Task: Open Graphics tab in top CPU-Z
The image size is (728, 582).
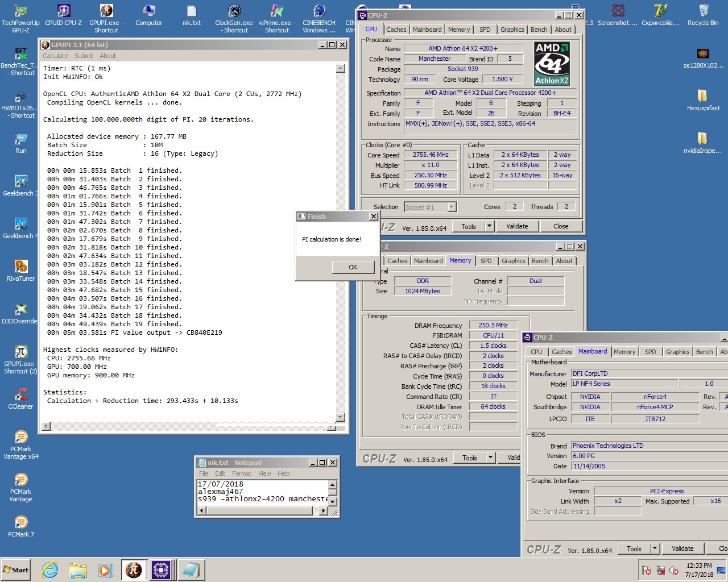Action: coord(512,30)
